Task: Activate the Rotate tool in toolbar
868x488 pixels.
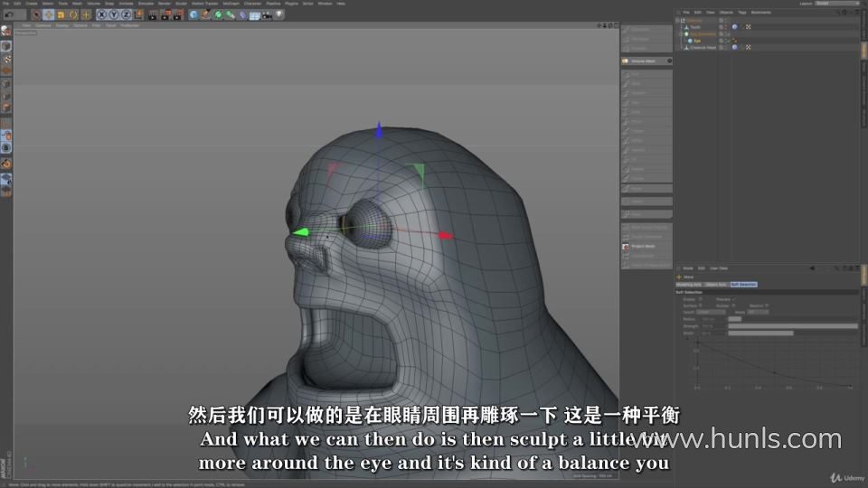Action: 73,15
